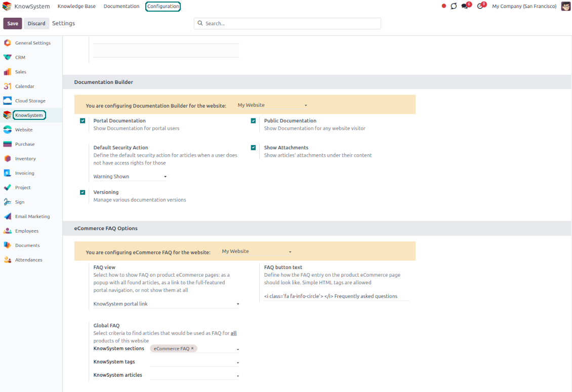Screen dimensions: 572x392
Task: Disable the Portal Documentation checkbox
Action: (83, 121)
